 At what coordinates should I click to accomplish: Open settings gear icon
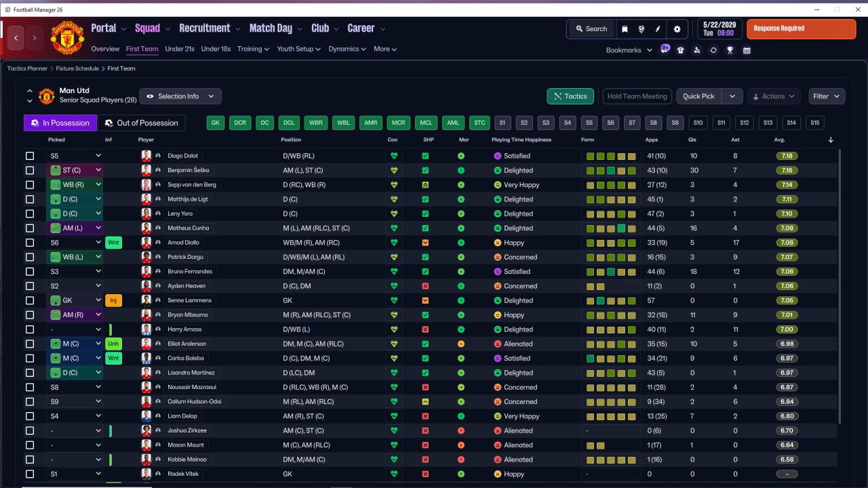click(x=677, y=29)
